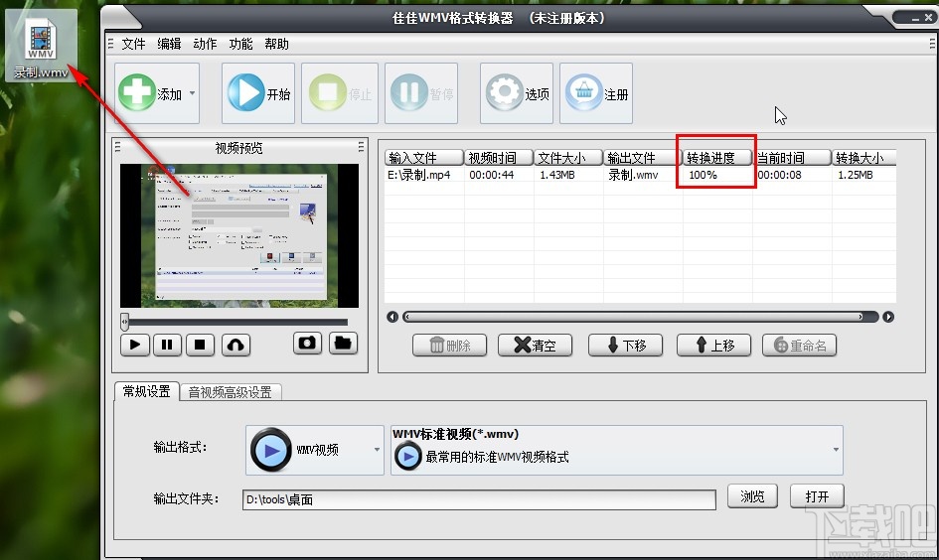The image size is (939, 560).
Task: Open the 功能 menu
Action: pos(240,44)
